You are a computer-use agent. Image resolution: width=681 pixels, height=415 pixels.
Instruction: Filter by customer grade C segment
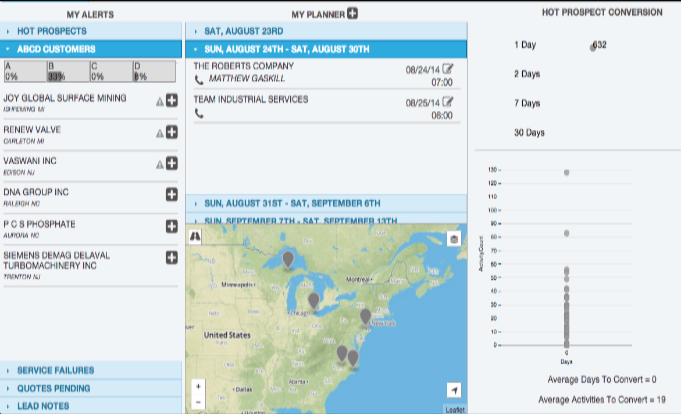click(111, 71)
